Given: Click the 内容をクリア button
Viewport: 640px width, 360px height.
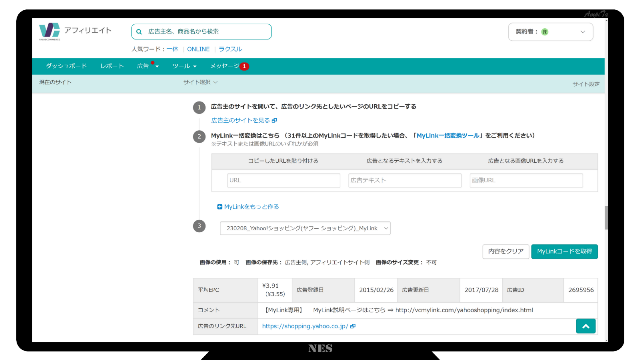Looking at the screenshot, I should click(506, 251).
